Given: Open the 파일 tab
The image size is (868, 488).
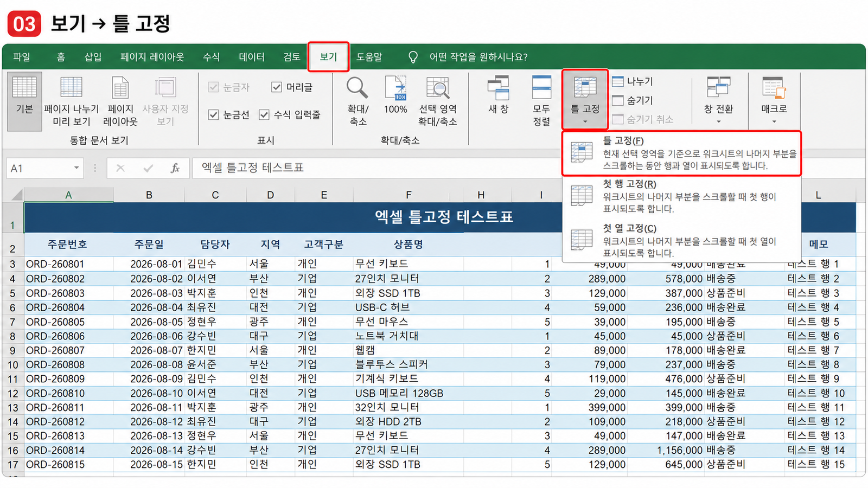Looking at the screenshot, I should tap(22, 57).
